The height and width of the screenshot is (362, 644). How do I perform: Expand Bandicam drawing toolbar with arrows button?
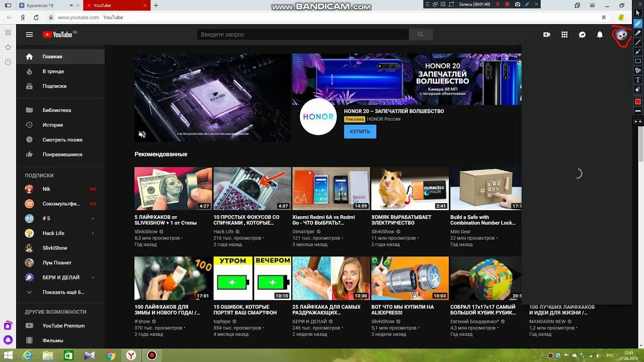638,122
